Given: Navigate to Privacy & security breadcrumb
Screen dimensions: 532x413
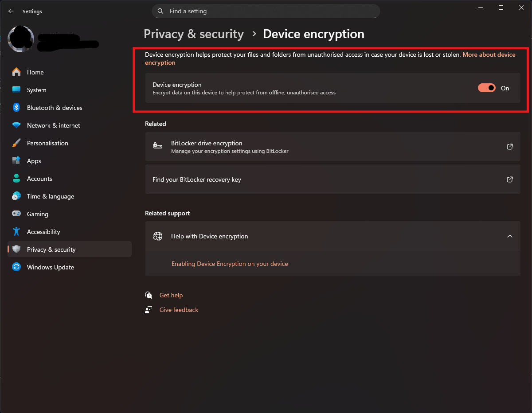Looking at the screenshot, I should pyautogui.click(x=194, y=34).
